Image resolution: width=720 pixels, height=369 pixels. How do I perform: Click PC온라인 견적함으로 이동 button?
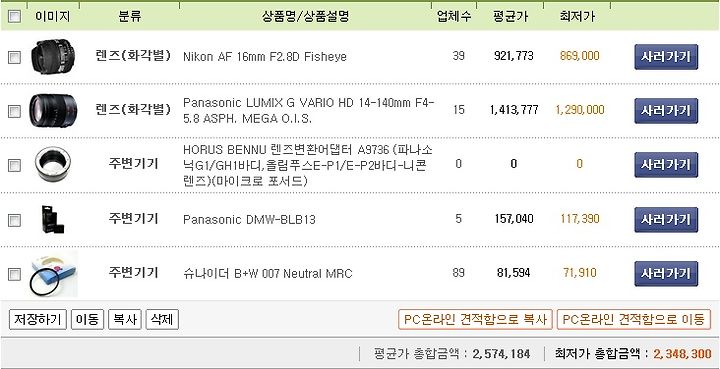click(634, 319)
